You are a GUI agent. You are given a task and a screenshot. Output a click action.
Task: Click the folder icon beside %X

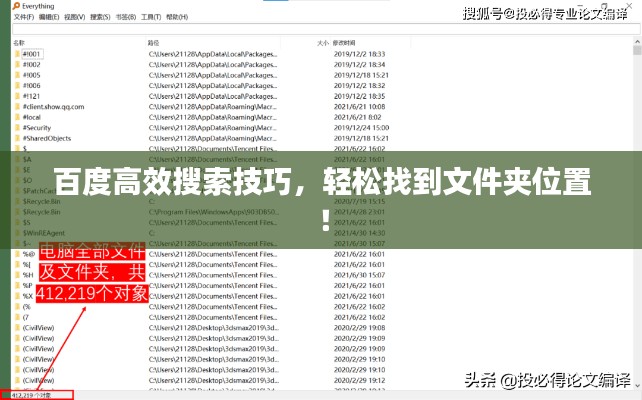pyautogui.click(x=18, y=296)
